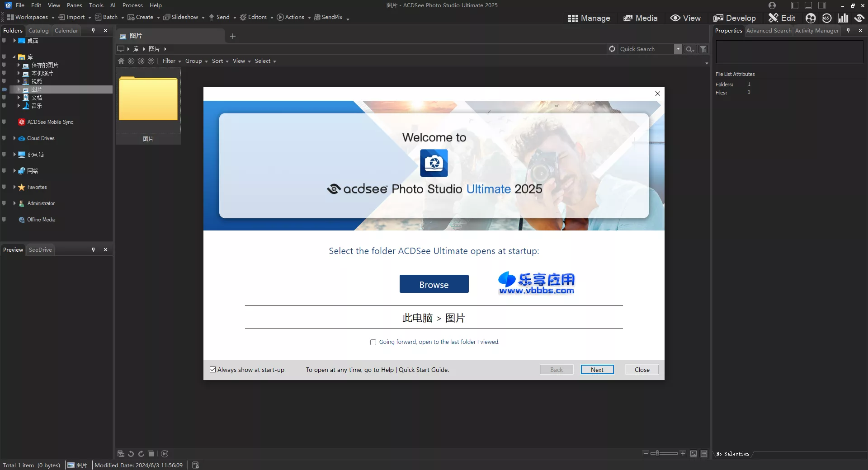Screen dimensions: 868x470
Task: Enable 'Going forward, open to the last folder I viewed'
Action: point(373,342)
